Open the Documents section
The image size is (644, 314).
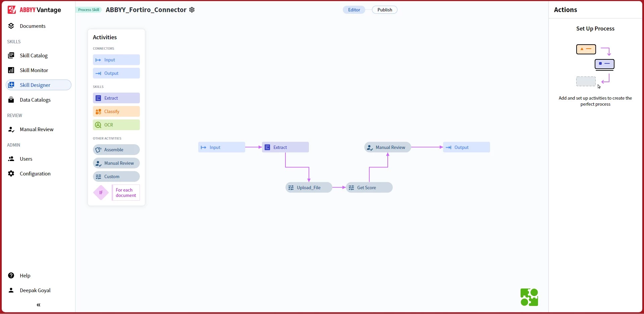point(33,26)
